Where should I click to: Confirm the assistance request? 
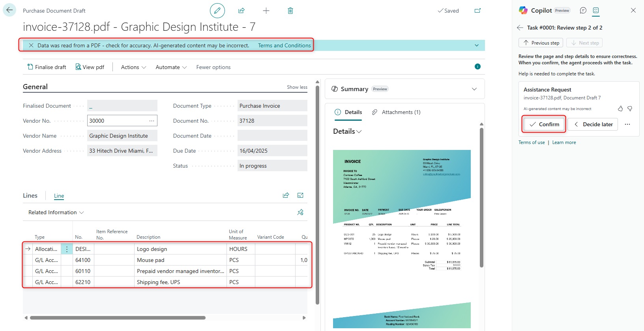[x=544, y=124]
